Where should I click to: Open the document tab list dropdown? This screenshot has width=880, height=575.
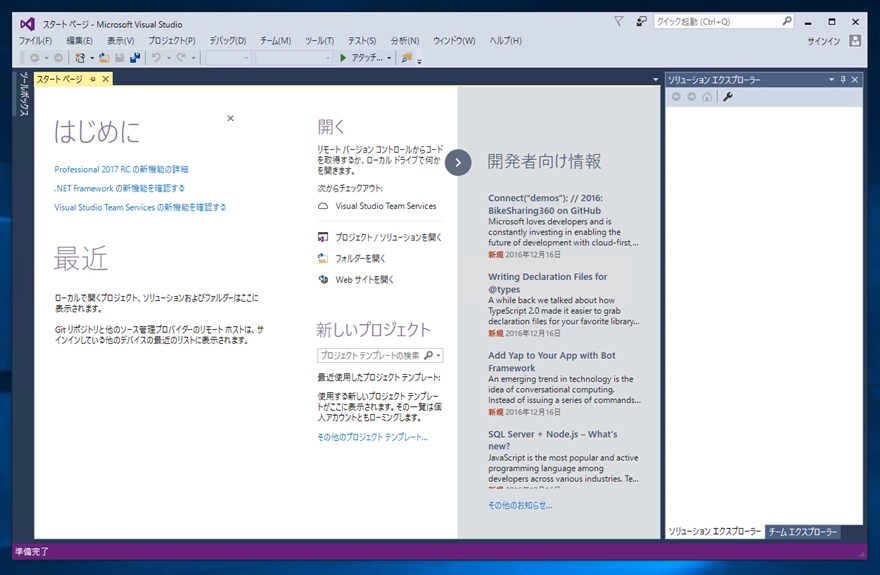[x=656, y=80]
